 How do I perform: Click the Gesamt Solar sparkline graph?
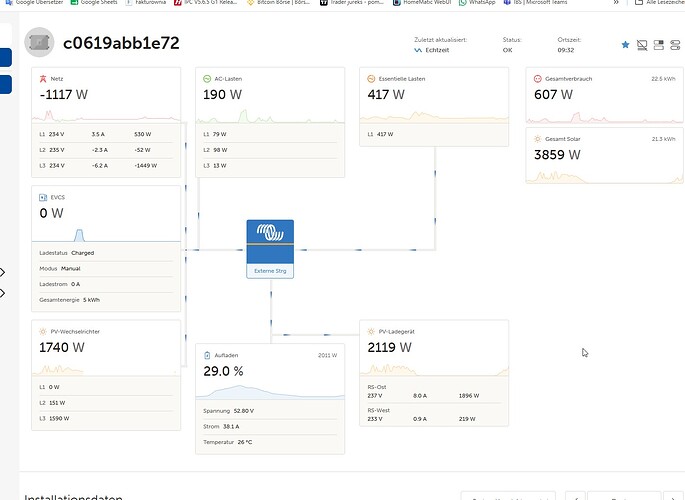pyautogui.click(x=605, y=177)
